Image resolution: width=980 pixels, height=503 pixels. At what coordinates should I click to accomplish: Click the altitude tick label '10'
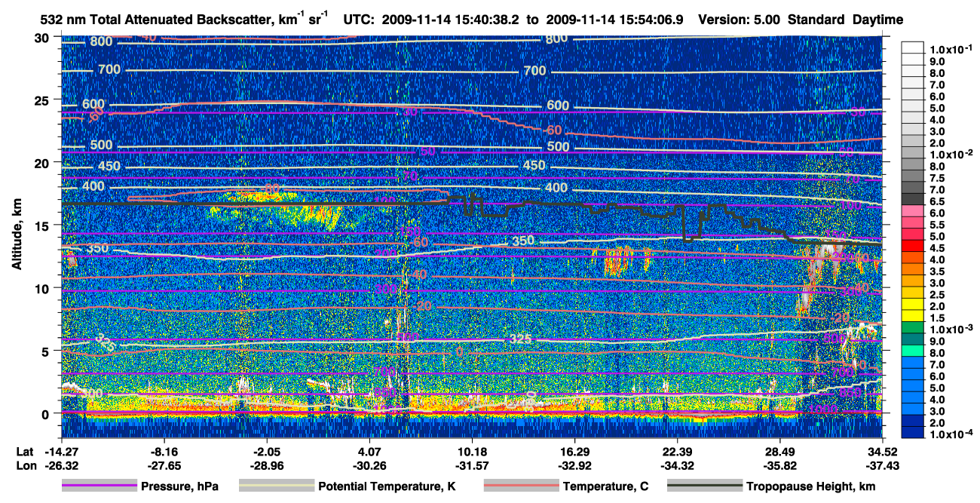coord(44,288)
